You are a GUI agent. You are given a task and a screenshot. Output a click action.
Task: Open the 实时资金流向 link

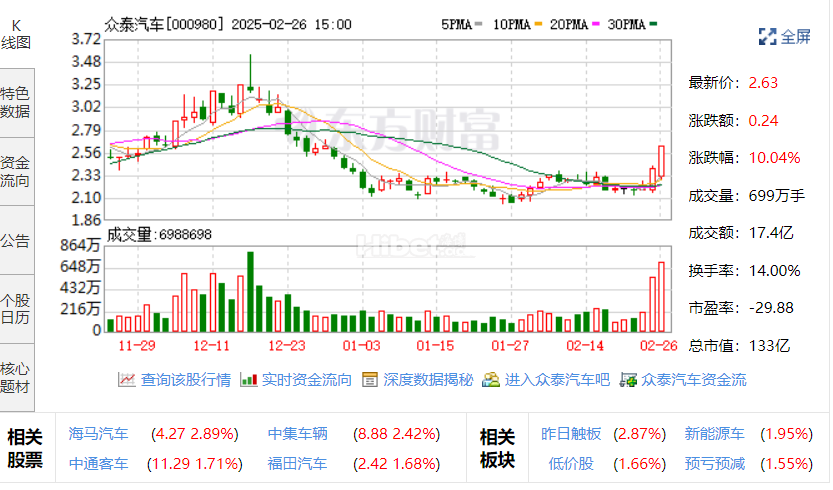[307, 380]
